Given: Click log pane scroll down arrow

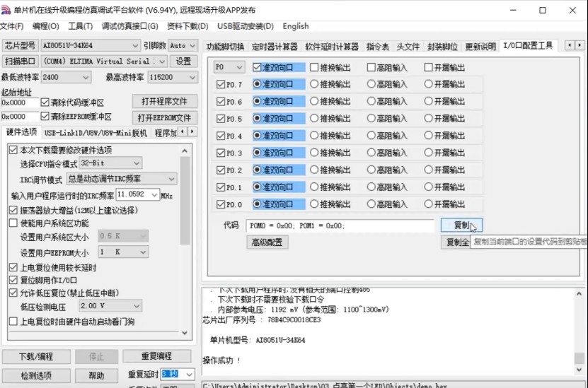Looking at the screenshot, I should tap(579, 370).
